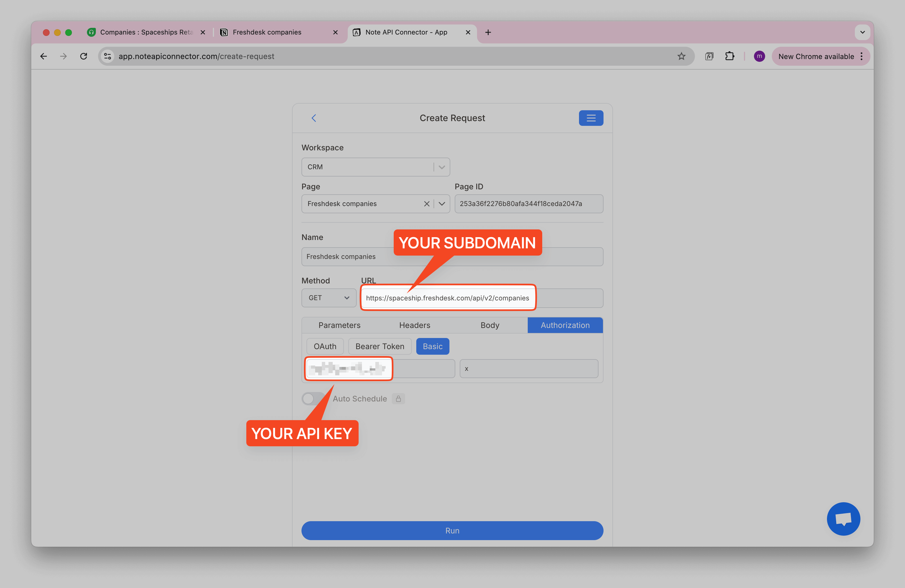
Task: Close the Freshdesk companies tab
Action: (335, 32)
